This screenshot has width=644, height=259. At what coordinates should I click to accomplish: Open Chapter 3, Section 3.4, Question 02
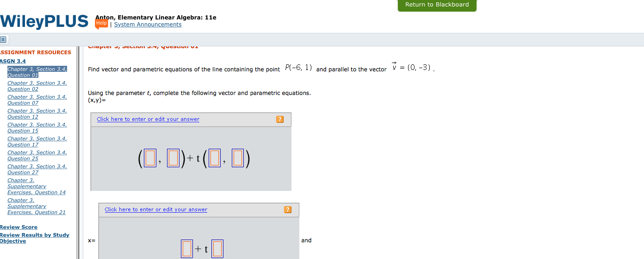pyautogui.click(x=37, y=86)
